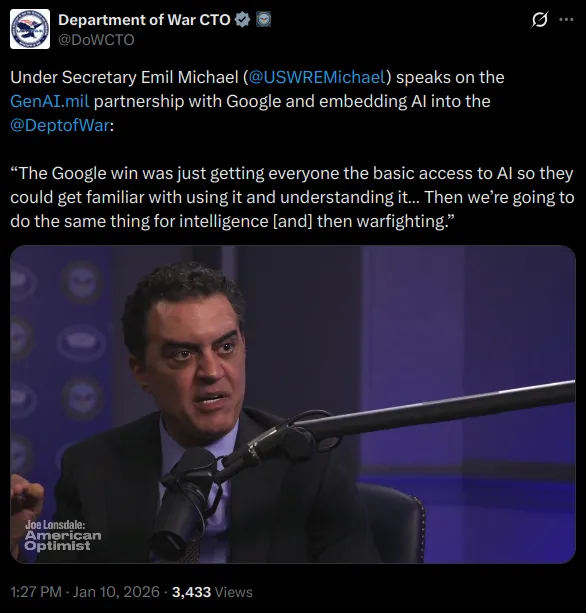Visit the @DeptofWar mention link
Image resolution: width=586 pixels, height=613 pixels.
60,125
